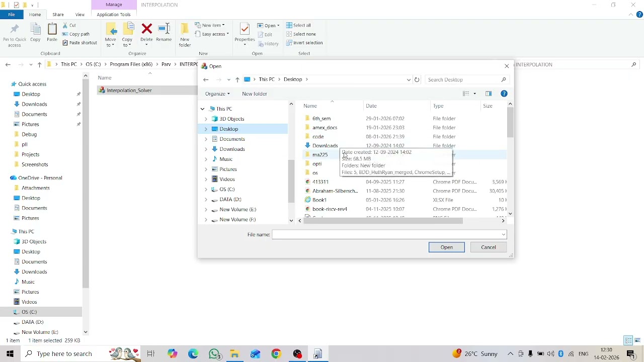This screenshot has width=644, height=362.
Task: Open the File menu tab
Action: click(x=11, y=15)
